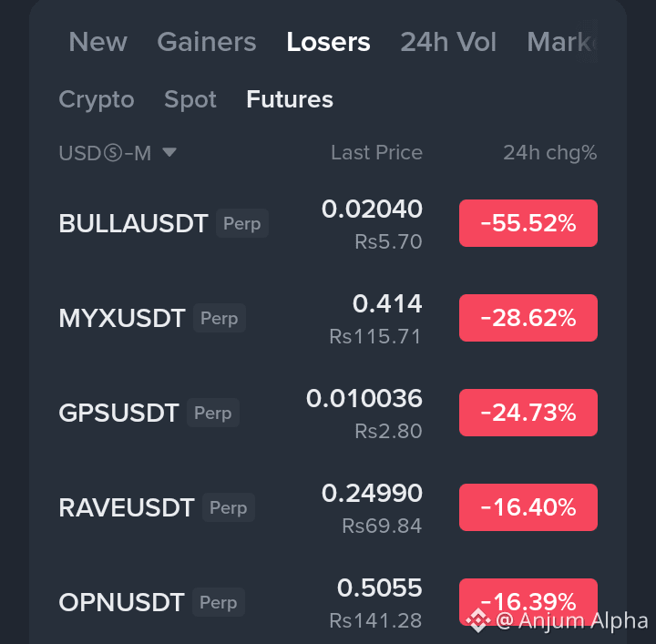Open the RAVEUSDT perpetual pair
The height and width of the screenshot is (644, 656).
tap(127, 508)
